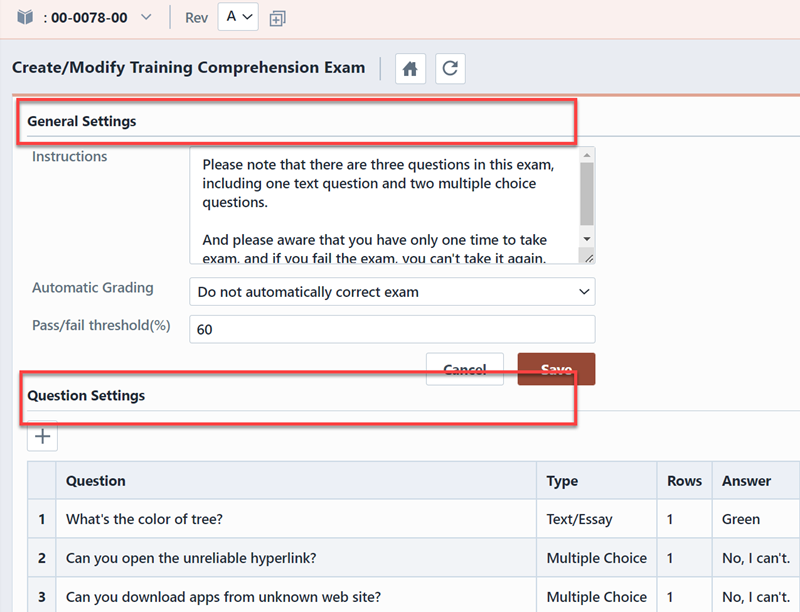Screen dimensions: 800x612
Task: Save the general settings
Action: click(556, 369)
